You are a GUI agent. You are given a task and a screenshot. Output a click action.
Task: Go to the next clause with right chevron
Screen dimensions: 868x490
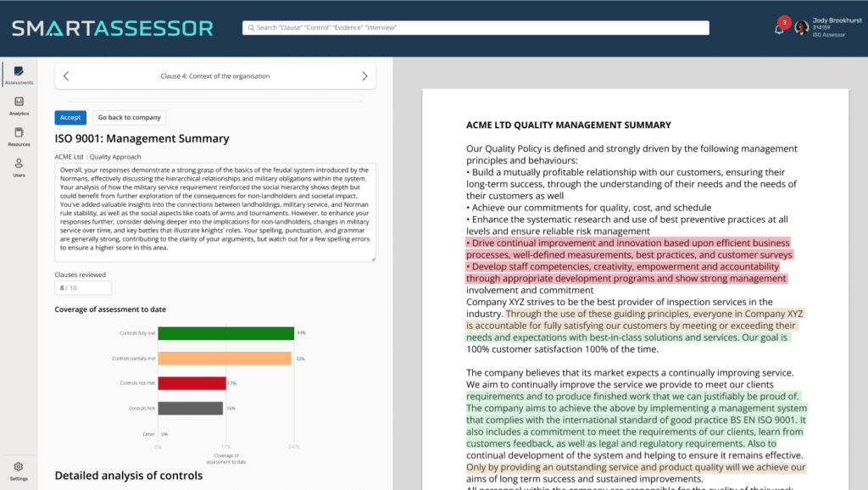(x=364, y=75)
